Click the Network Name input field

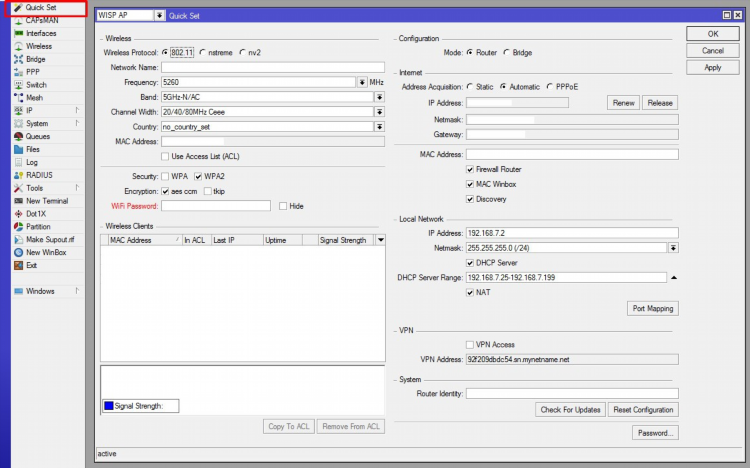coord(273,67)
